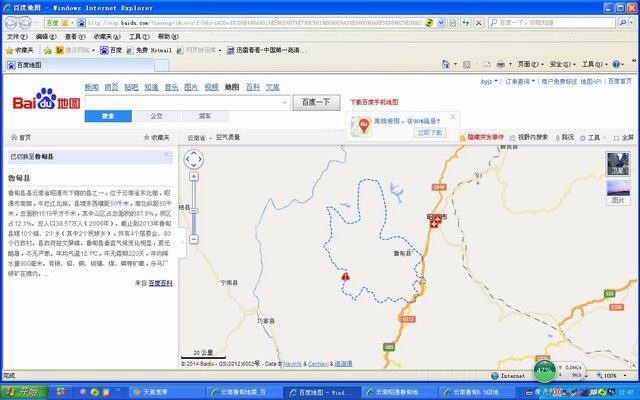Screen dimensions: 640x400
Task: Select the 搜索 tab under search box
Action: click(x=108, y=116)
